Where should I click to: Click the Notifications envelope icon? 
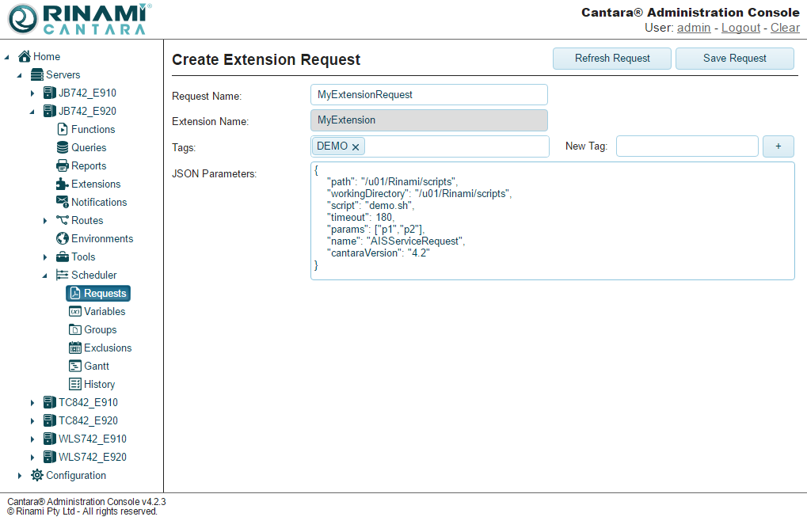coord(63,202)
